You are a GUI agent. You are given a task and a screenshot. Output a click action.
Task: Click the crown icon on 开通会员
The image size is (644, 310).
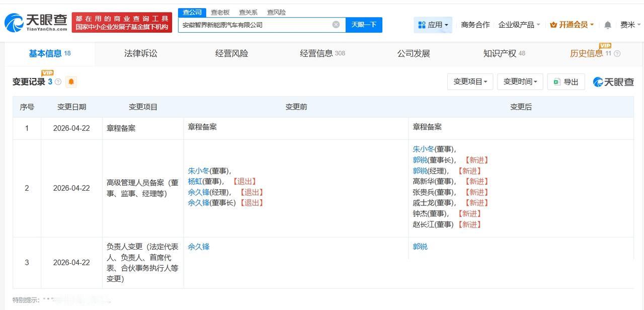pos(552,24)
